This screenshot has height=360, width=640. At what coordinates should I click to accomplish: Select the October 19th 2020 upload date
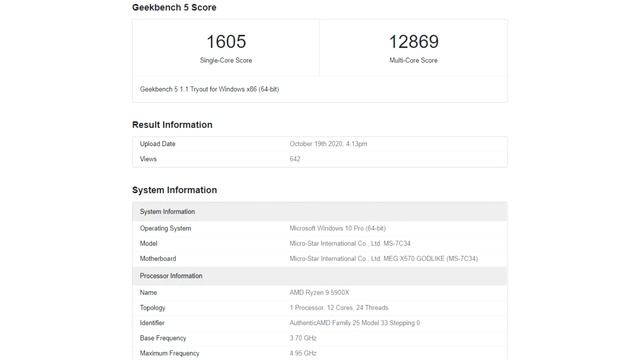(x=328, y=144)
